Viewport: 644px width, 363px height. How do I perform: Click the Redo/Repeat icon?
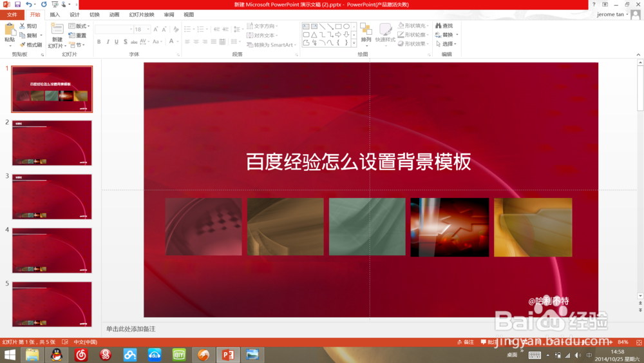44,4
